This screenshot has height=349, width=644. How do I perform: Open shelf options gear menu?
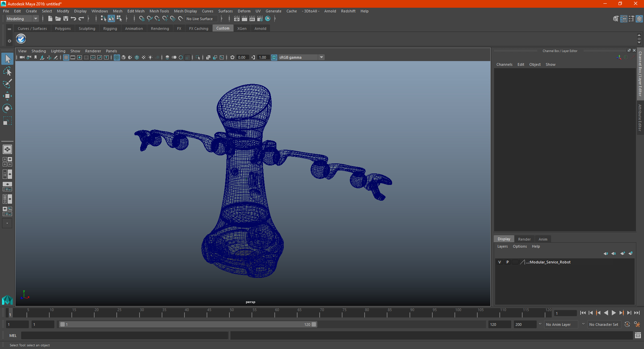[9, 41]
